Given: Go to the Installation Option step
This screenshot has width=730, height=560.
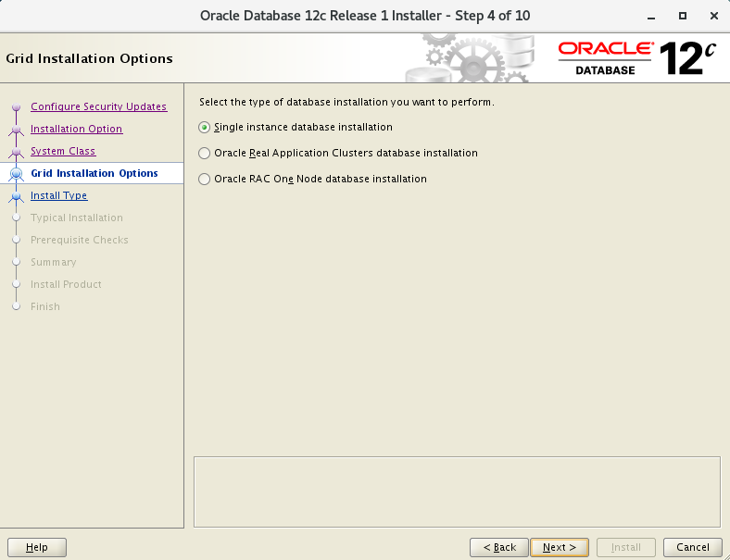Looking at the screenshot, I should [x=76, y=129].
